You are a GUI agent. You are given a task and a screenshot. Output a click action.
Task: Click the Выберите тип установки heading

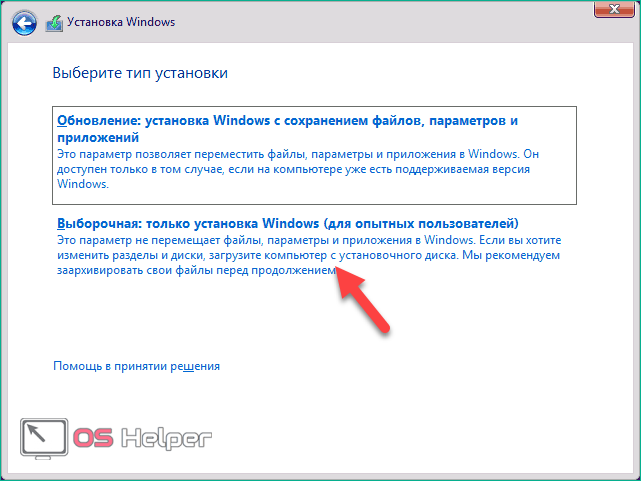[x=140, y=73]
